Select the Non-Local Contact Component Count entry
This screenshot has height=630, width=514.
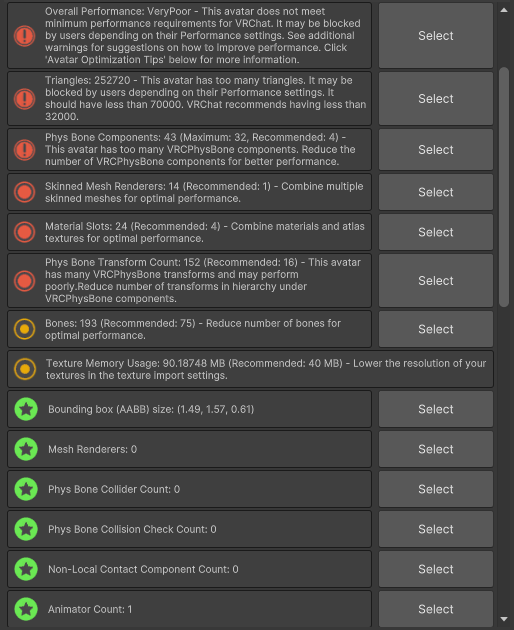[x=436, y=569]
